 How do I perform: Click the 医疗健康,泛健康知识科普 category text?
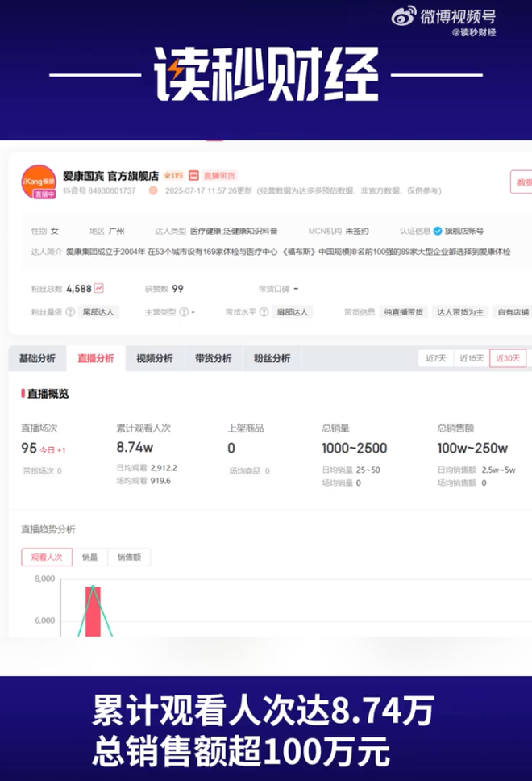click(234, 231)
